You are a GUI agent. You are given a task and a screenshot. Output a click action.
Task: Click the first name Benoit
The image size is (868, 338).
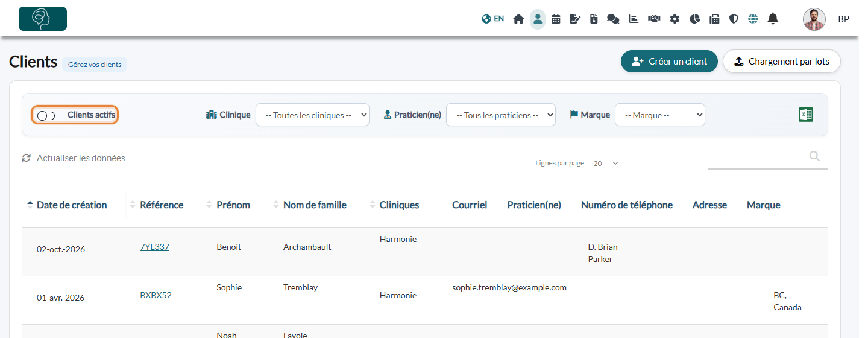point(229,247)
